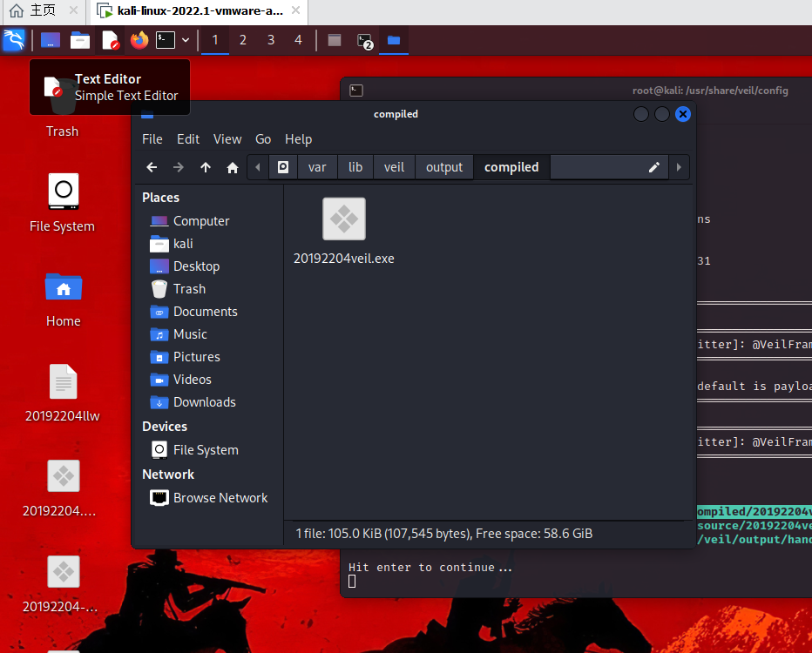Select the 20192204-... executable on desktop
The image size is (812, 653).
pos(64,572)
